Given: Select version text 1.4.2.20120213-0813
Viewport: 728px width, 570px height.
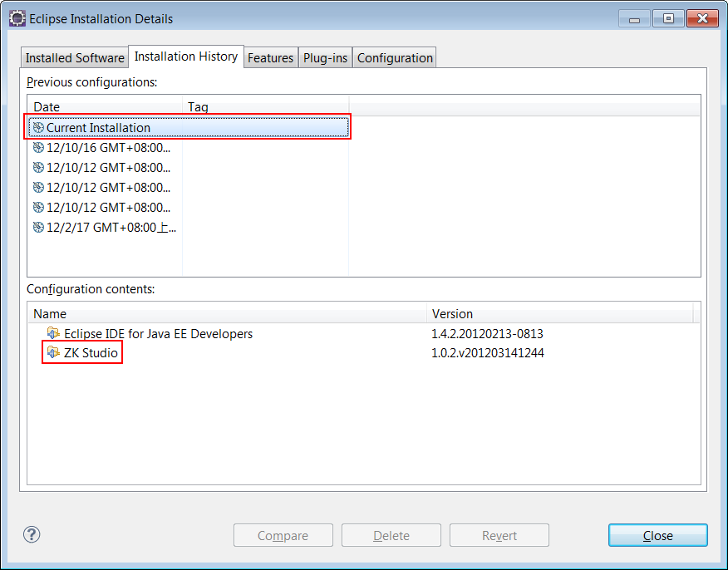Looking at the screenshot, I should [487, 334].
